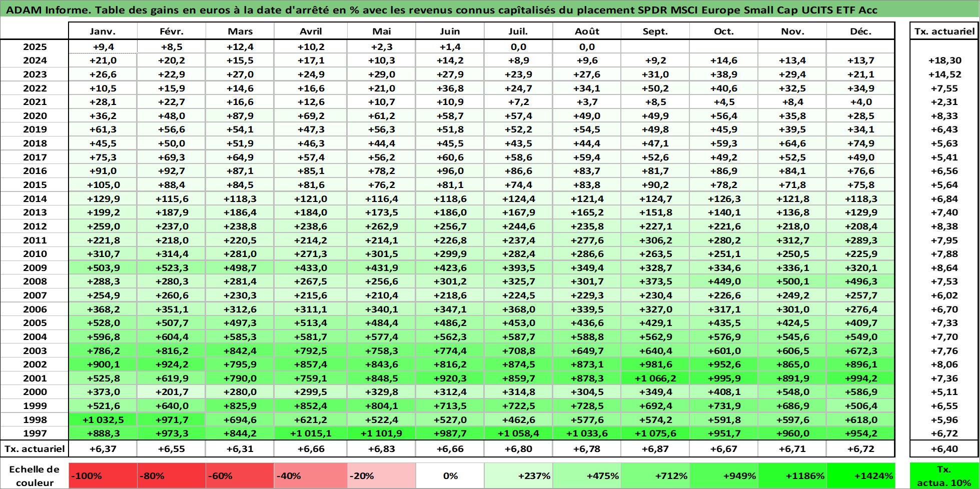Select cell +105,0 in 2015 row

pos(103,185)
